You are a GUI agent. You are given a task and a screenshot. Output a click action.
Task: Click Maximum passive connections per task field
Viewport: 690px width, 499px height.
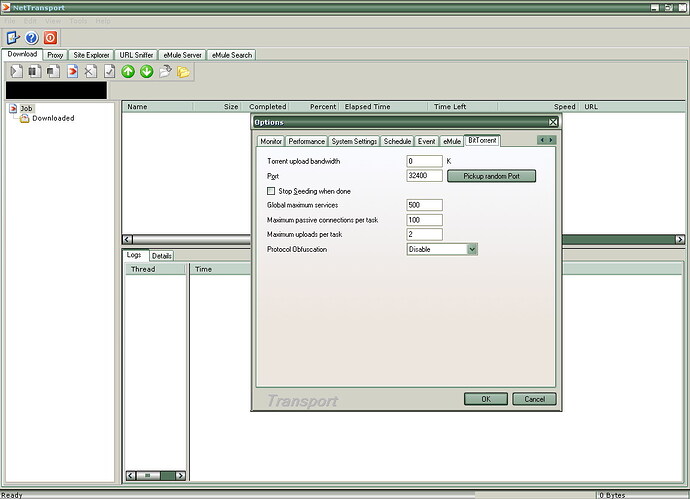424,220
